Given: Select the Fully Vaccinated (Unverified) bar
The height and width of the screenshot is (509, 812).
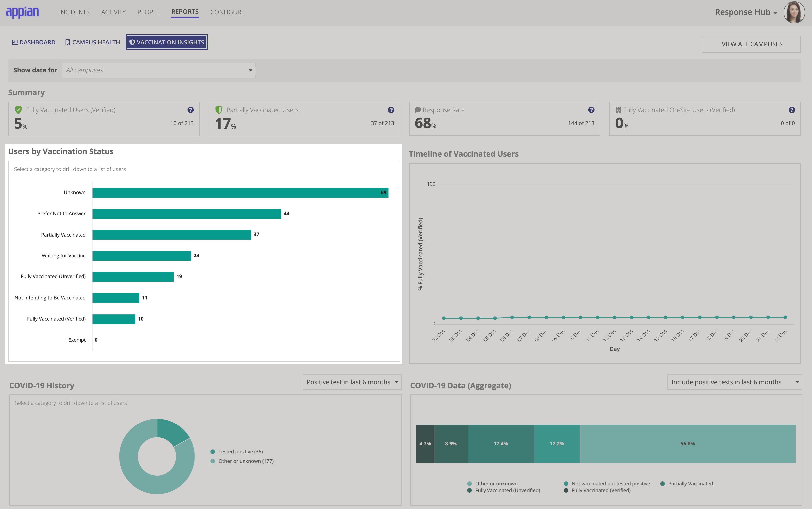Looking at the screenshot, I should click(133, 277).
